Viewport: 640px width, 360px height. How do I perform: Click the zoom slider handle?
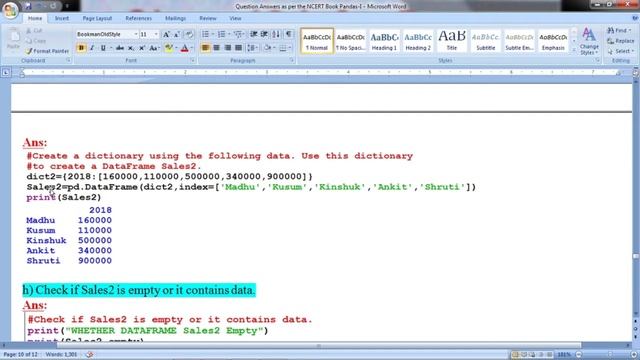tap(610, 355)
